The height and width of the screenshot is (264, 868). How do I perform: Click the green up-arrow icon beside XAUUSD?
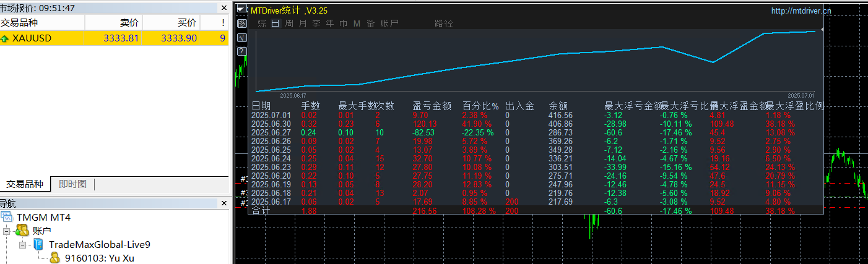(x=5, y=38)
